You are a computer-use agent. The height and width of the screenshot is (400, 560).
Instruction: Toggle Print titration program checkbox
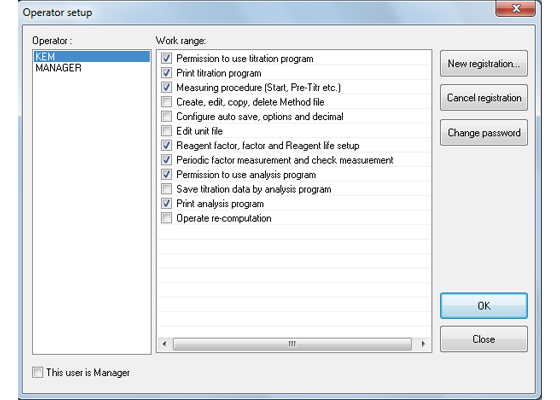click(x=166, y=73)
